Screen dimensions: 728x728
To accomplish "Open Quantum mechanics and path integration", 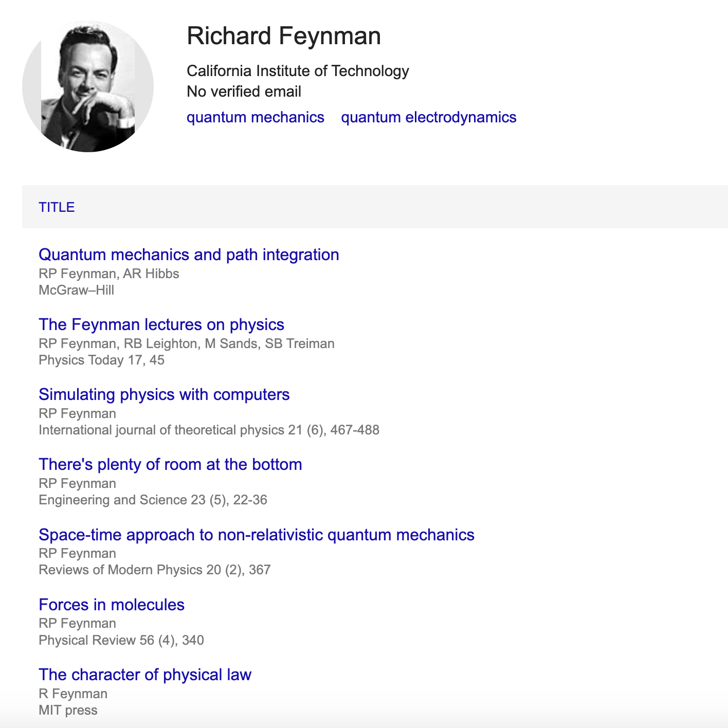I will click(x=189, y=254).
